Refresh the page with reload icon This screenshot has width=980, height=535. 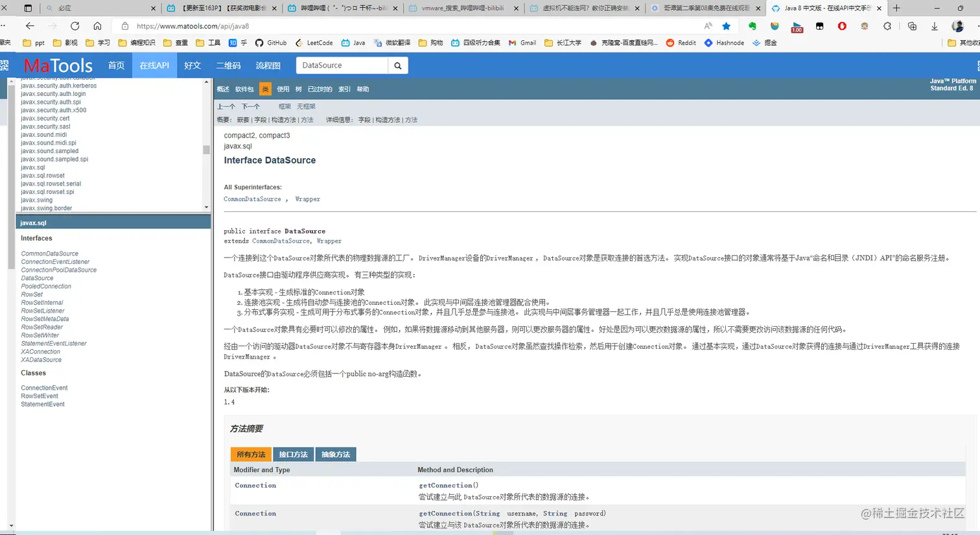pyautogui.click(x=75, y=26)
